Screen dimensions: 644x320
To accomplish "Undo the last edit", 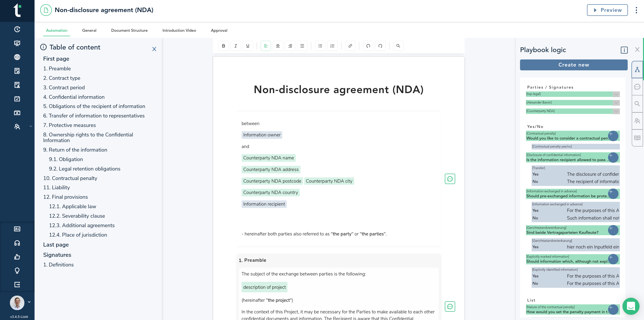I will tap(368, 46).
